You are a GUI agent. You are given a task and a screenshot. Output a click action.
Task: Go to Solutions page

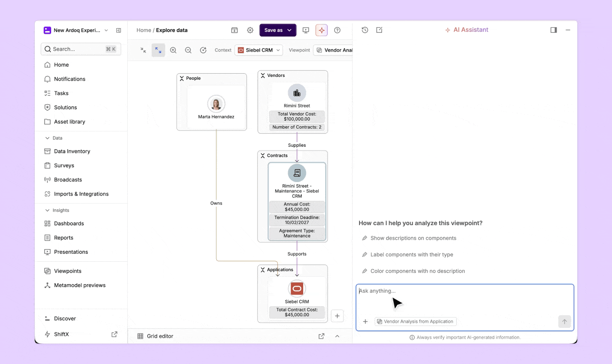point(65,107)
